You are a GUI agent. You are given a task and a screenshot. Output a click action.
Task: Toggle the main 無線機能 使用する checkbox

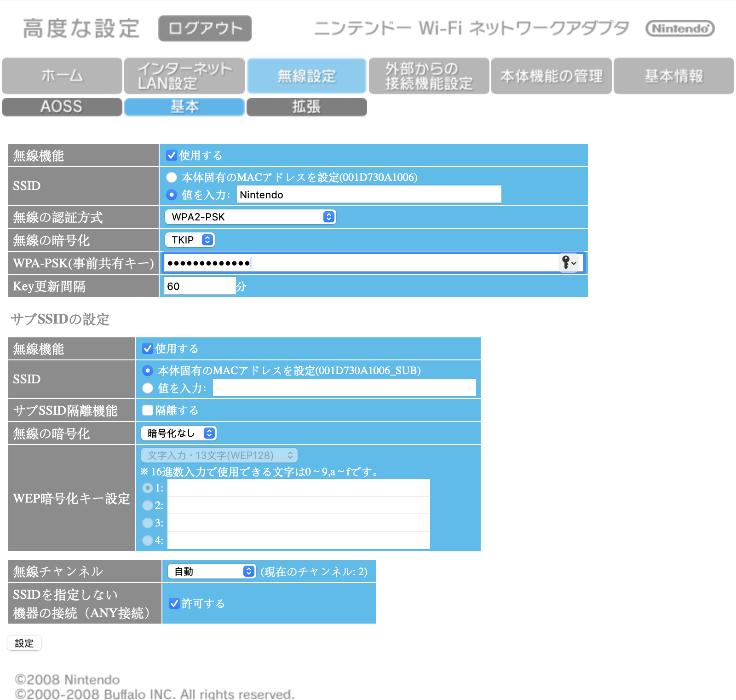coord(172,155)
